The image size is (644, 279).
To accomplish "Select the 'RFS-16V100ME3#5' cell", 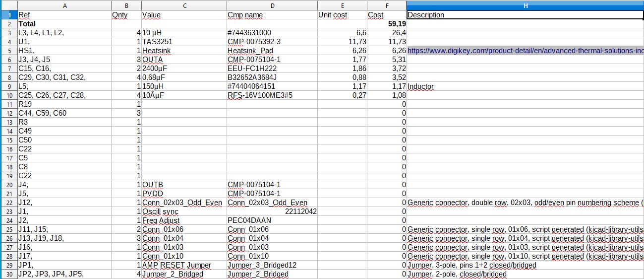I will coord(272,95).
